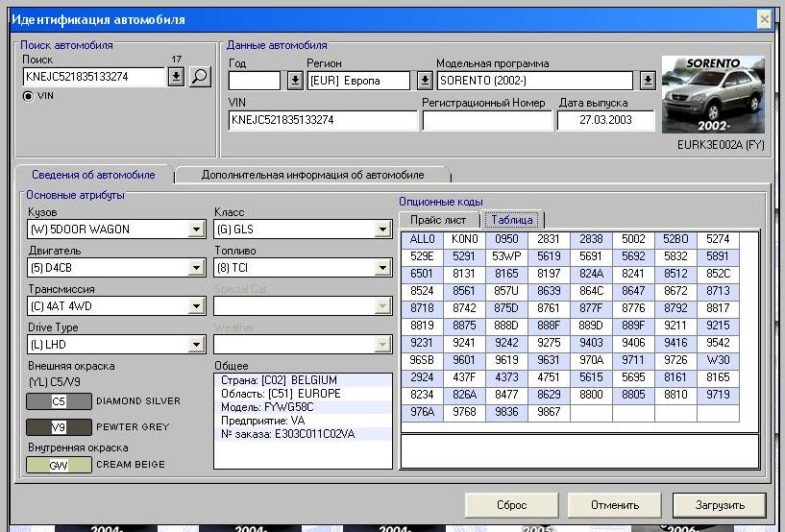
Task: Switch to Дополнительная информация об автомобиле tab
Action: click(312, 175)
